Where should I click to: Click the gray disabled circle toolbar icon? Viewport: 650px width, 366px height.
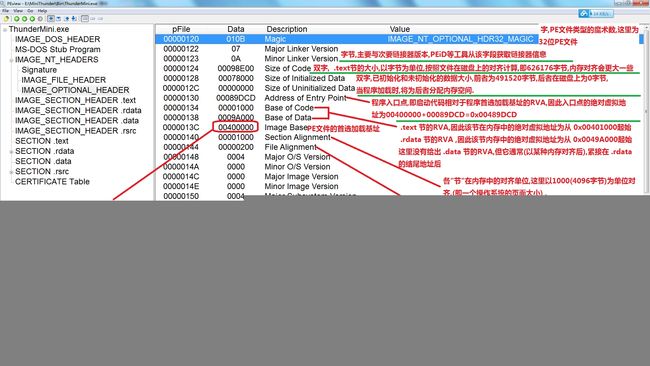click(40, 19)
